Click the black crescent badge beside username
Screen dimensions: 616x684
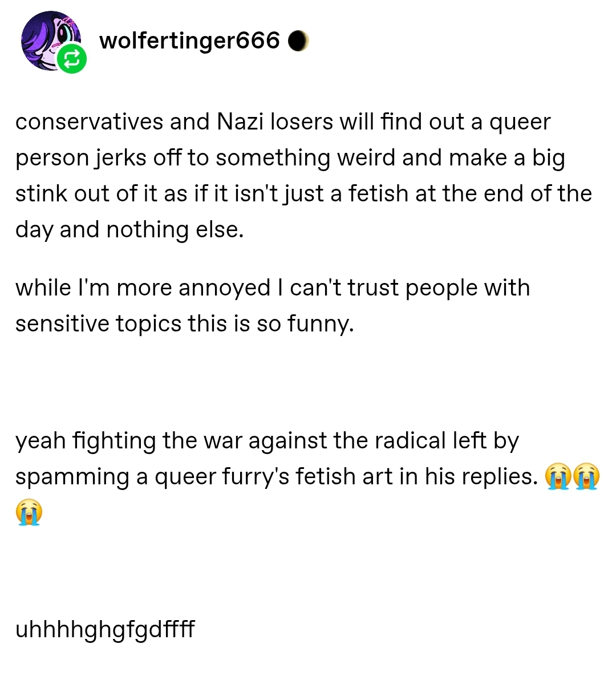pos(298,41)
